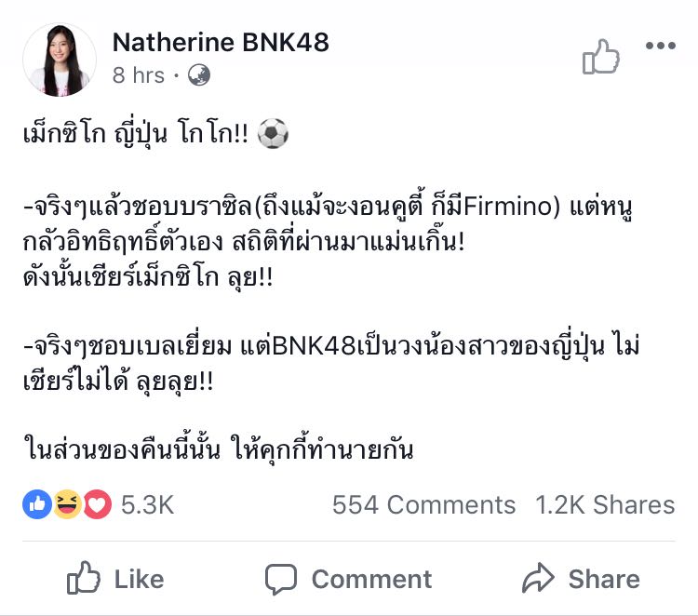Open the Natherine BNK48 page name
The width and height of the screenshot is (698, 616).
click(x=221, y=42)
